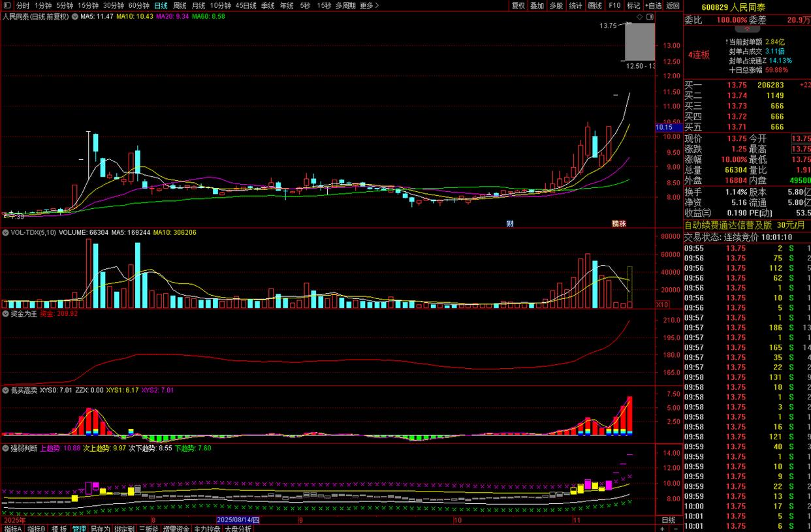Open the 低买高卖 indicator dropdown arrow

(6, 390)
